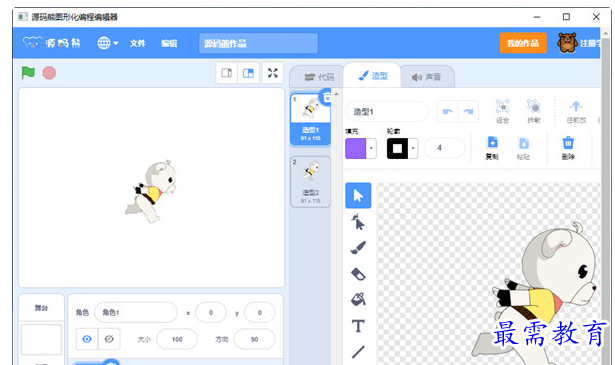Select the Fill bucket tool
Screen dimensions: 615x365
coord(358,300)
